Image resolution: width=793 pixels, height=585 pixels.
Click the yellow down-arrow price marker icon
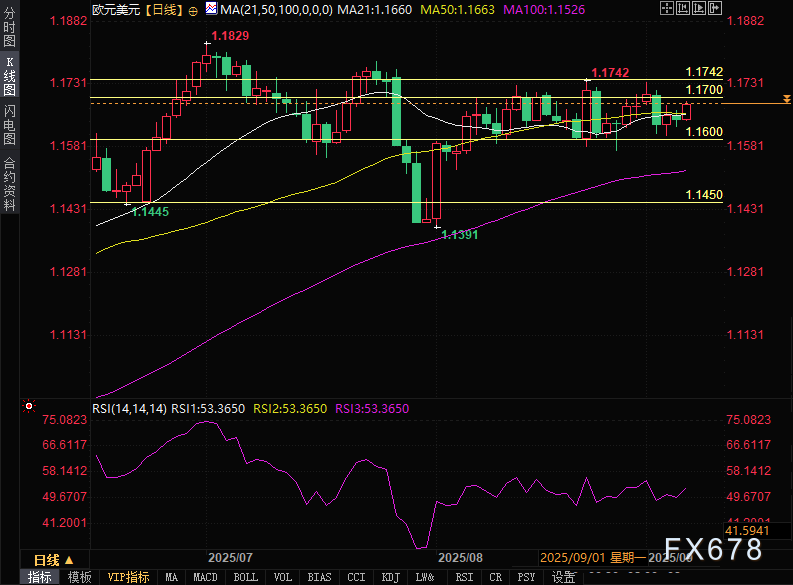click(787, 99)
